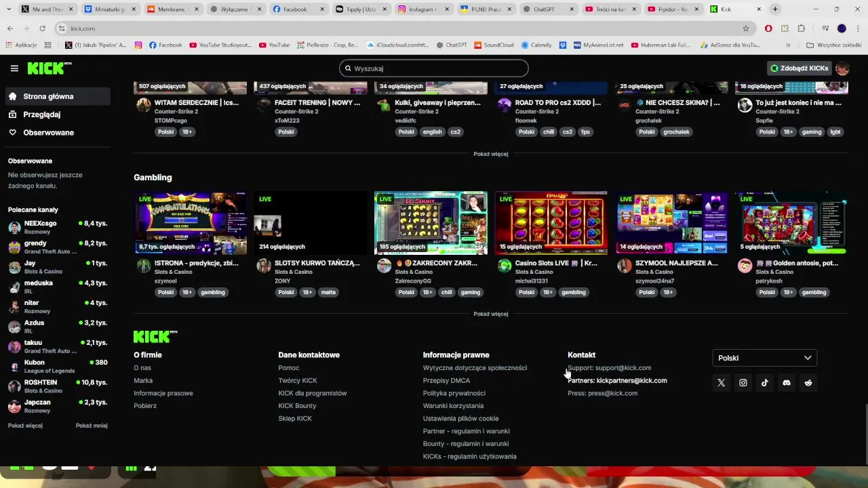Open the Discord footer icon
Image resolution: width=868 pixels, height=488 pixels.
(787, 383)
